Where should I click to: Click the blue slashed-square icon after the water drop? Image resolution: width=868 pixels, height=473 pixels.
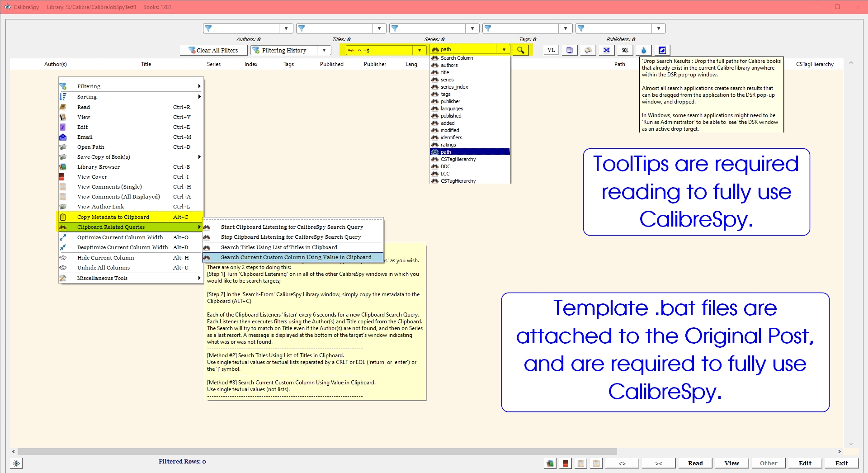click(x=662, y=50)
